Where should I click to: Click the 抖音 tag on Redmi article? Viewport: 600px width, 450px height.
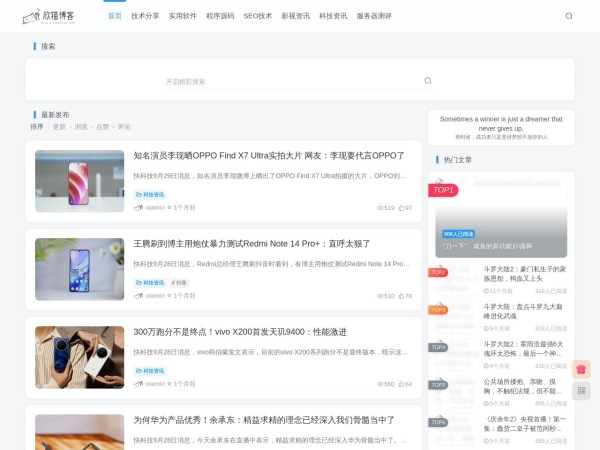(x=179, y=283)
